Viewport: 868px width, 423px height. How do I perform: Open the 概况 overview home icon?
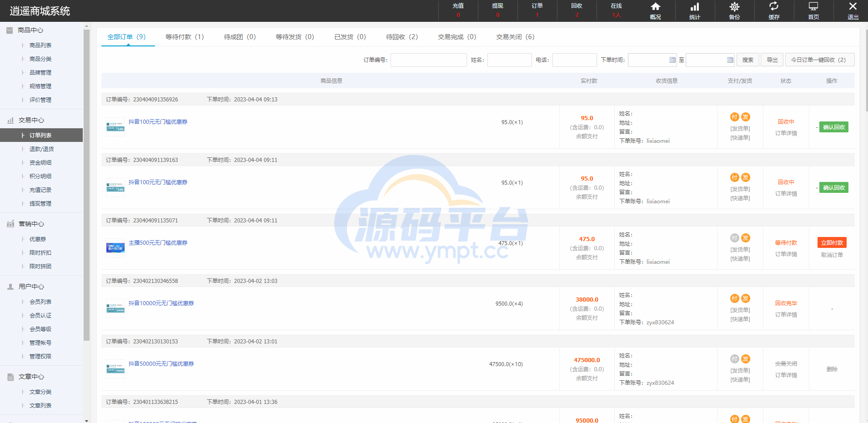(655, 7)
